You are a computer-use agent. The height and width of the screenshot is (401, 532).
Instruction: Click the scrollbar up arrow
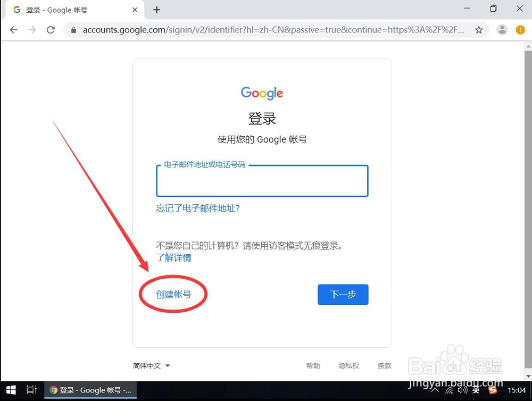(528, 46)
